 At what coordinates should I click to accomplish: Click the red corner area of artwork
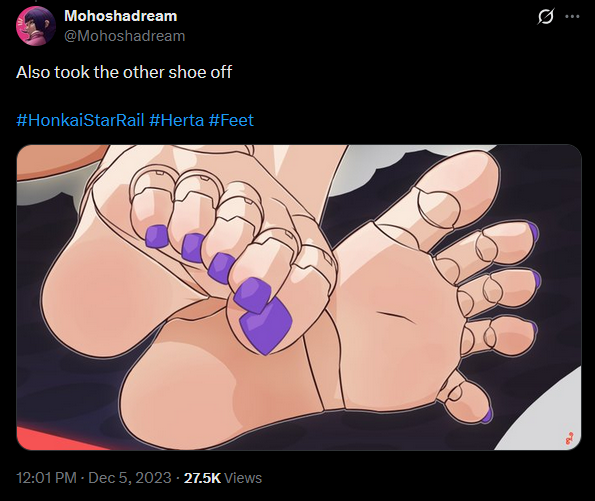point(46,439)
